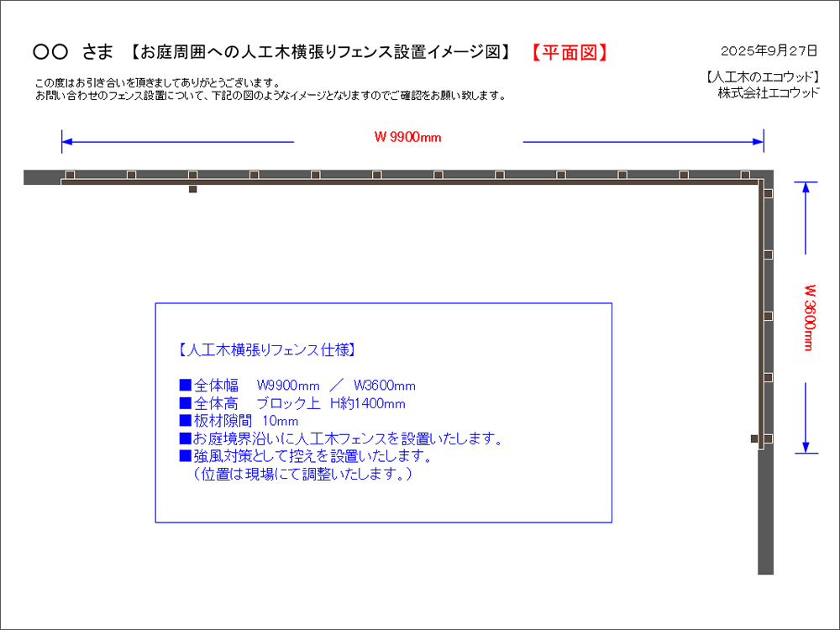Click the dark support post beside the right fence
The width and height of the screenshot is (840, 630).
pos(754,438)
